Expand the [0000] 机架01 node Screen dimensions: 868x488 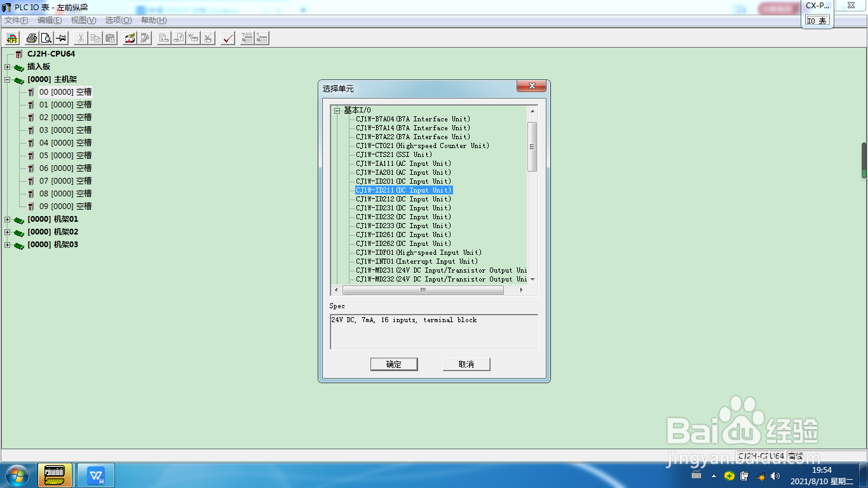pyautogui.click(x=8, y=219)
